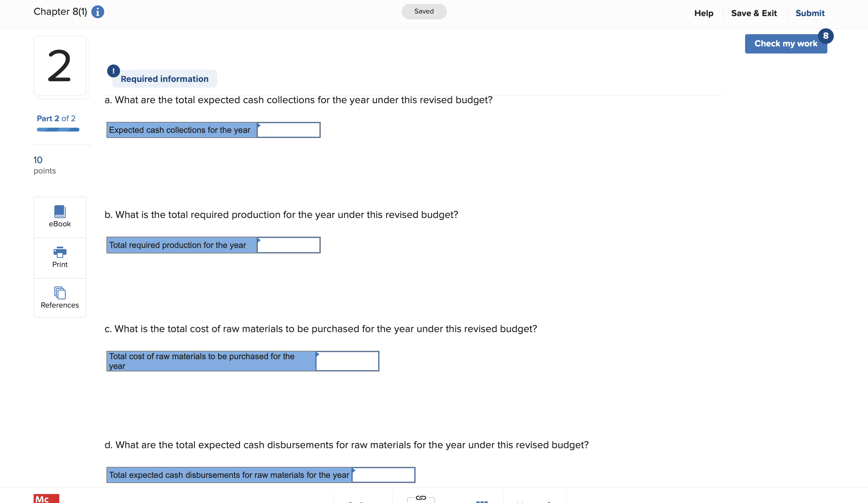Click the question 2 number card
This screenshot has height=503, width=868.
point(61,66)
